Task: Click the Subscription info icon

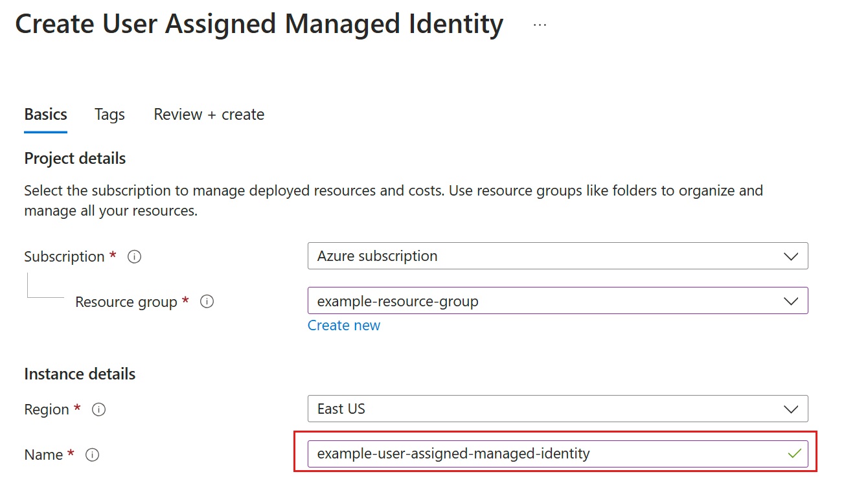Action: 135,257
